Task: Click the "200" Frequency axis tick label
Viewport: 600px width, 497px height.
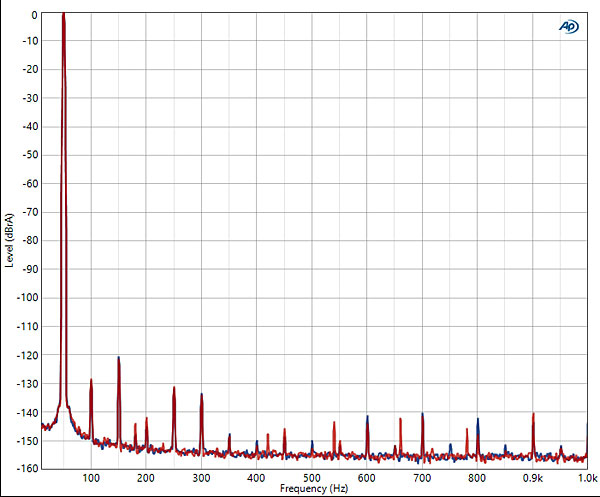Action: [x=146, y=478]
